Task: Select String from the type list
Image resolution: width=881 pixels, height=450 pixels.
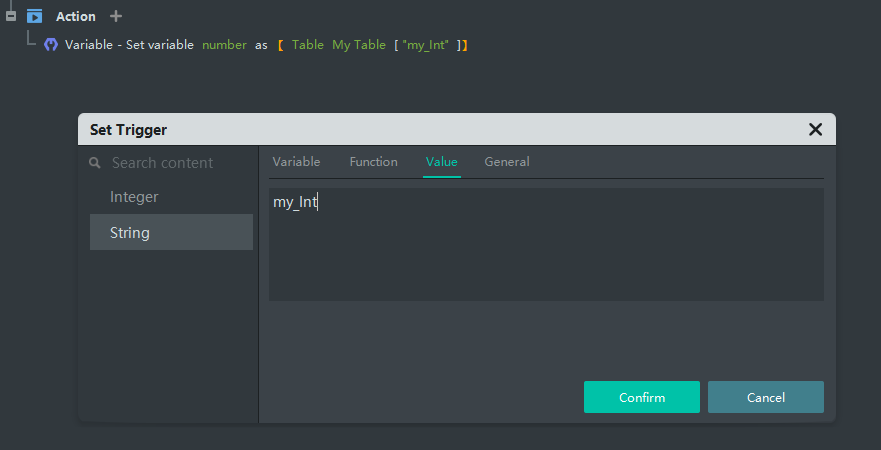Action: (x=130, y=233)
